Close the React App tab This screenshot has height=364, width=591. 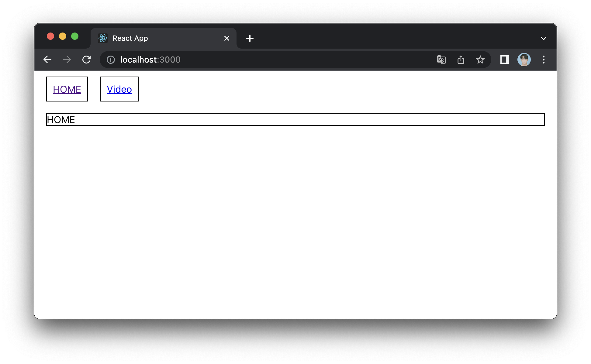(226, 38)
